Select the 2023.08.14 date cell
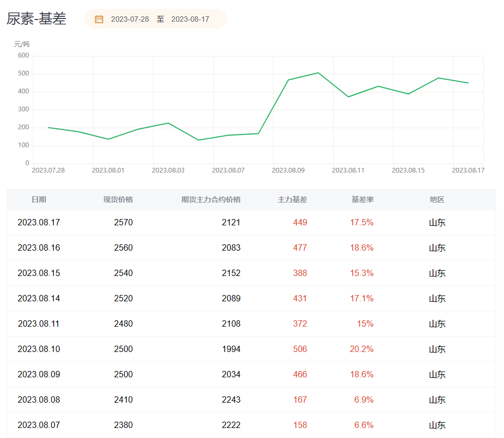 (x=39, y=298)
